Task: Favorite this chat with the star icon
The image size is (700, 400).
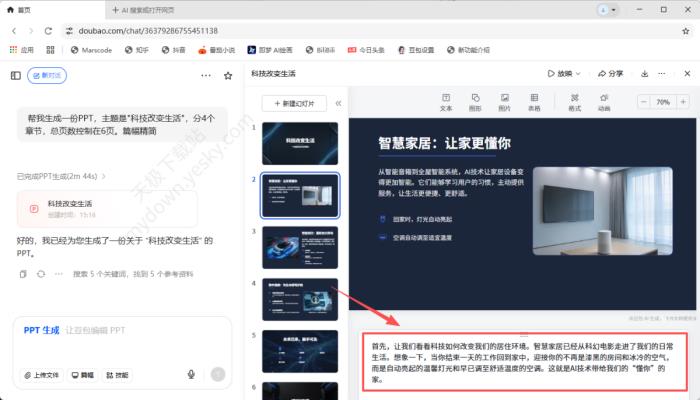Action: coord(227,75)
